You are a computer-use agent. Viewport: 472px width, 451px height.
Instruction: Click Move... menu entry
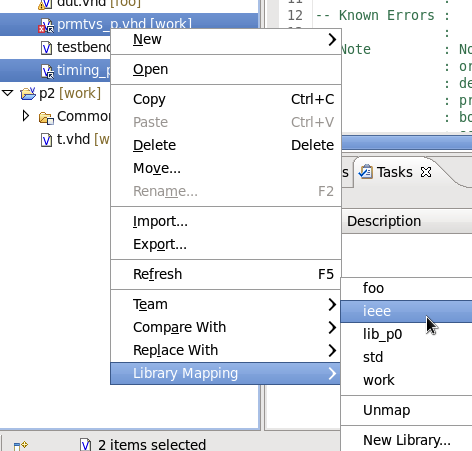226,168
